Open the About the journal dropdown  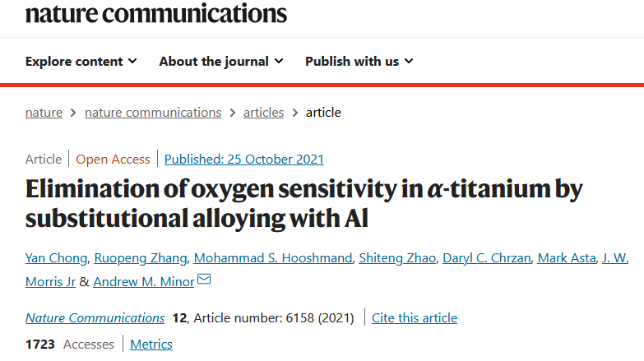pos(221,61)
